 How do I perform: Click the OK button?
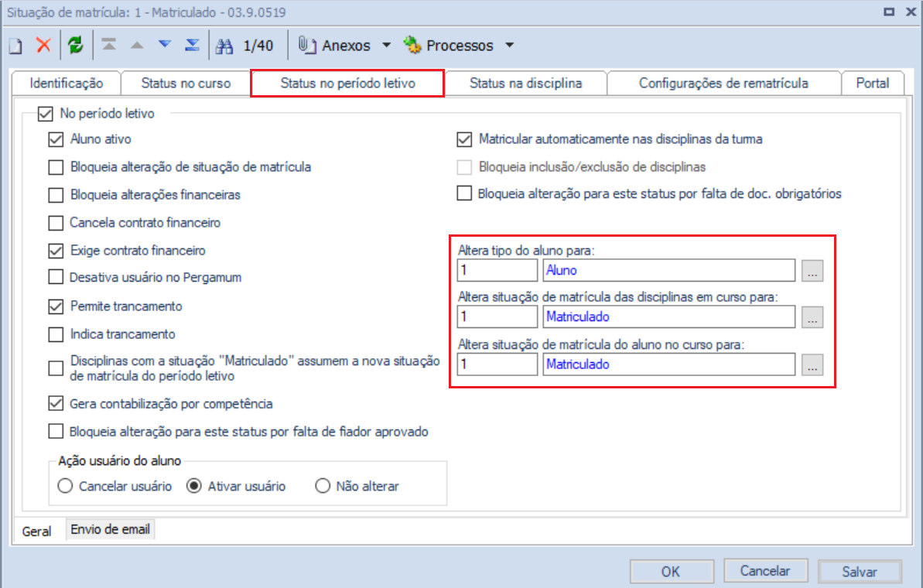pos(672,572)
